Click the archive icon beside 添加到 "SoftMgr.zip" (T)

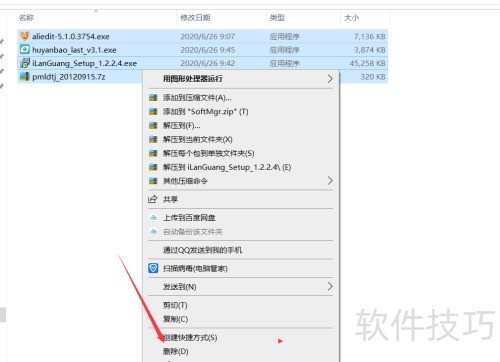click(153, 112)
